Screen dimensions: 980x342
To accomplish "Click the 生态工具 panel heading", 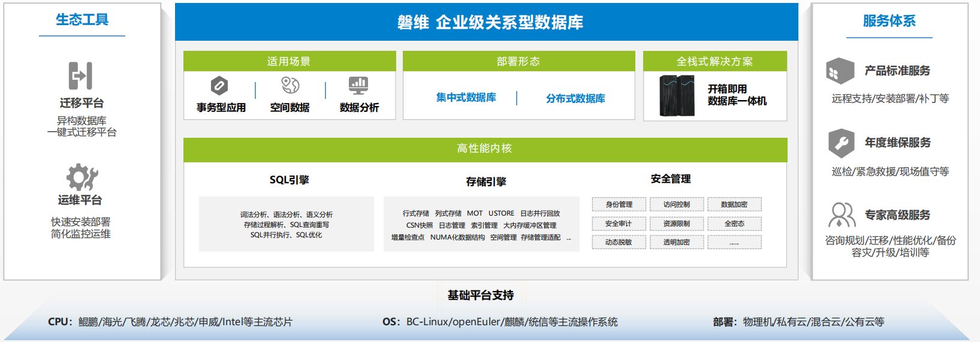I will pos(82,20).
